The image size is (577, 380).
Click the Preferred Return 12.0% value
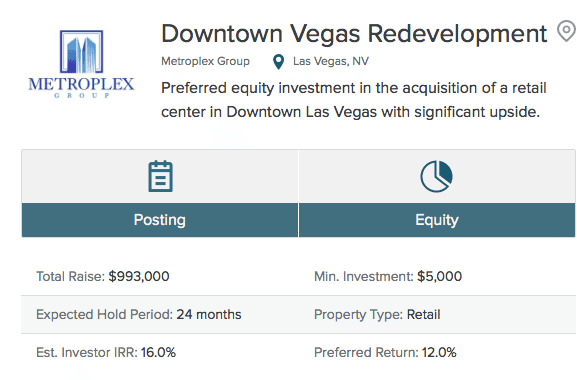[439, 352]
